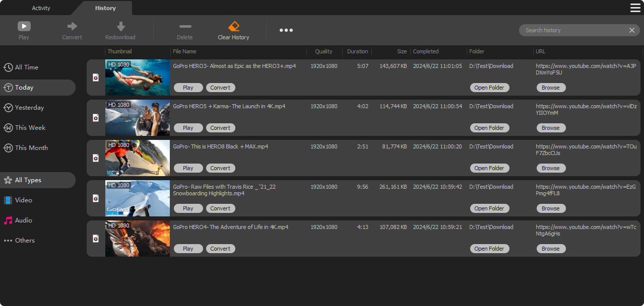Play the Travis Rice snowboarding video
Screen dimensions: 644x306
pyautogui.click(x=188, y=208)
